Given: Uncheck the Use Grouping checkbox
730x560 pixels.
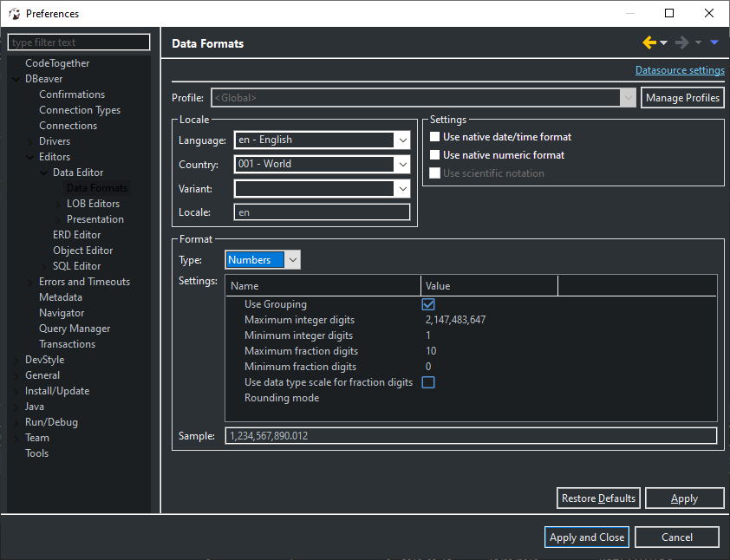Looking at the screenshot, I should click(428, 304).
